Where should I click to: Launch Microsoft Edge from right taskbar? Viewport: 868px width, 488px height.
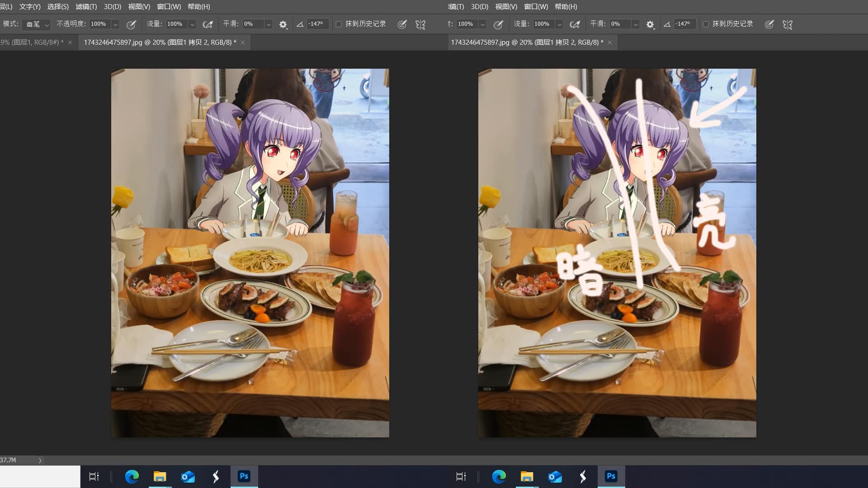pos(499,476)
